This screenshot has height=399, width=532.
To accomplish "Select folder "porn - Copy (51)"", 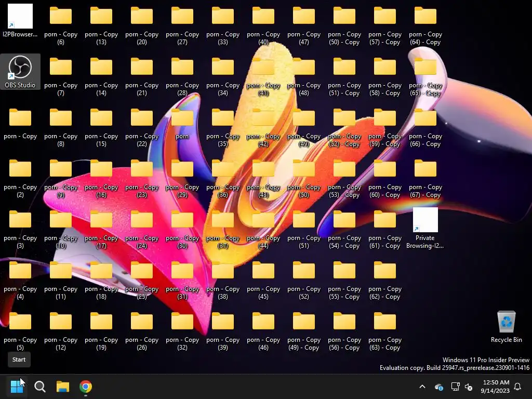I will [x=303, y=229].
